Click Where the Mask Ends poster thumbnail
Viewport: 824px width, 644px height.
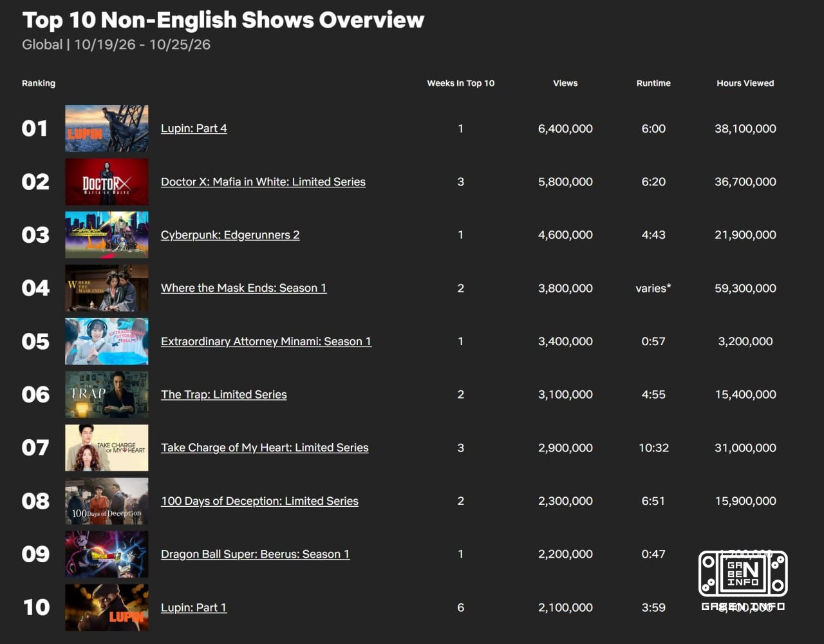107,288
